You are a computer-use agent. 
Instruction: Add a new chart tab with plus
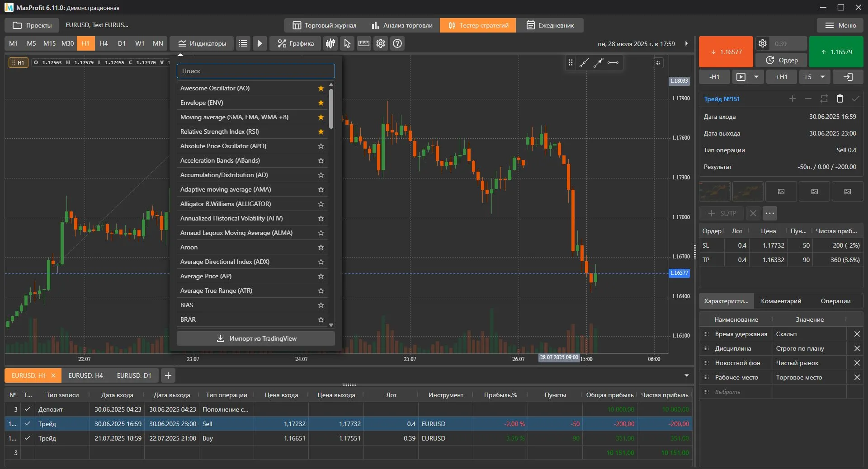click(168, 375)
